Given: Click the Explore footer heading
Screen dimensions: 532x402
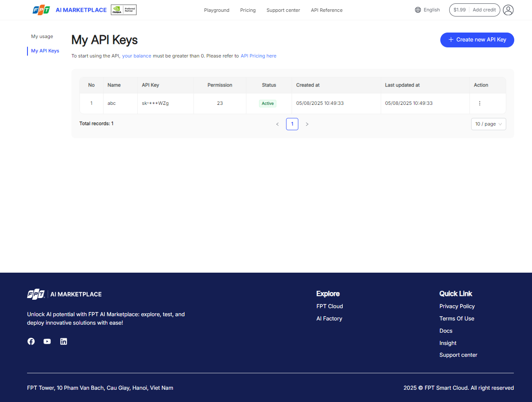Looking at the screenshot, I should (328, 294).
